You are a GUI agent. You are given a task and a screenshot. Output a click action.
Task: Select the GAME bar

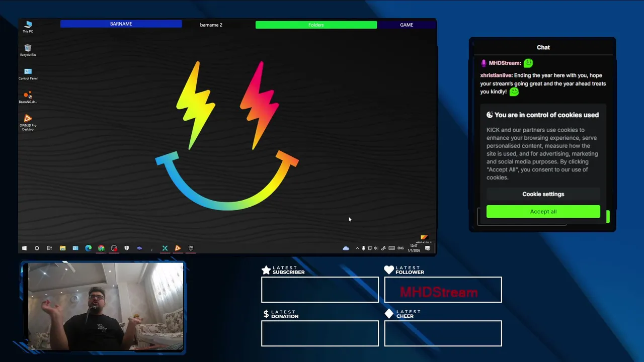407,25
